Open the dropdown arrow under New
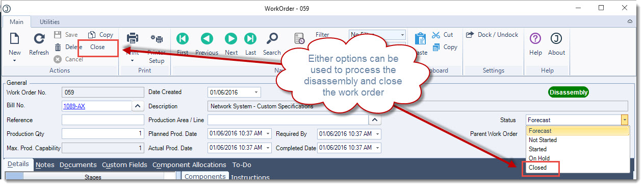644x187 pixels. coord(14,60)
